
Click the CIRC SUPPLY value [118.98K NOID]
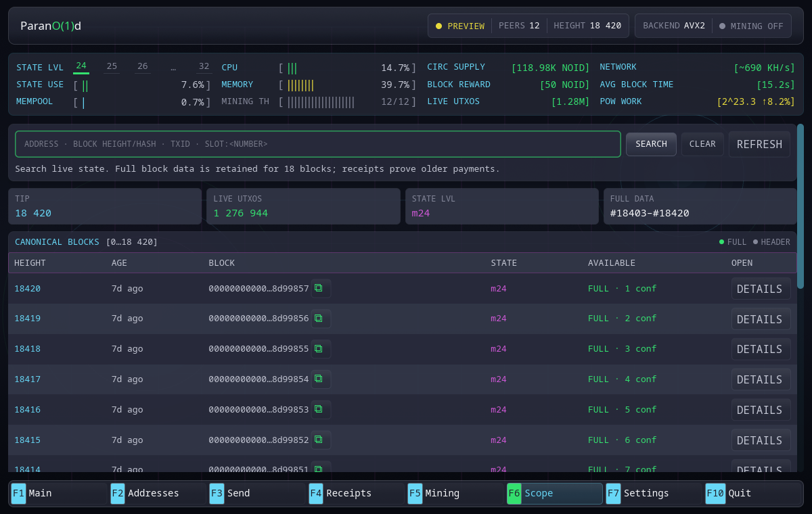point(550,68)
